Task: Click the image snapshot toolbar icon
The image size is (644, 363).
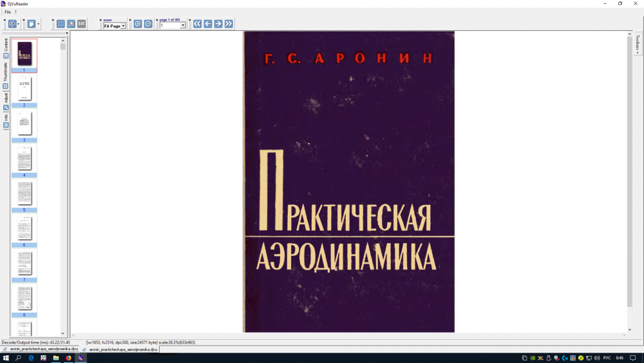Action: click(71, 24)
